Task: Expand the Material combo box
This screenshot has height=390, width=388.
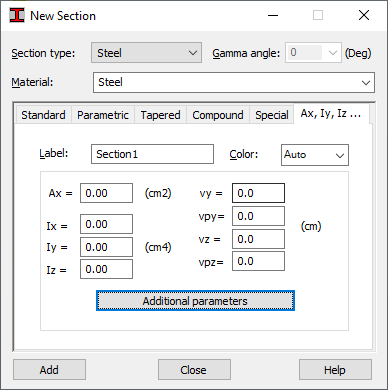Action: (x=234, y=82)
